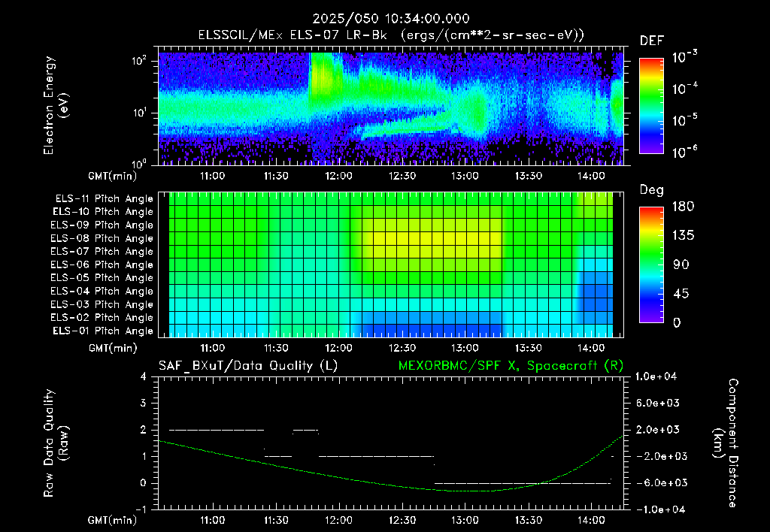This screenshot has height=532, width=770.
Task: Select the ELS-09 Pitch Angle row label
Action: (x=102, y=225)
